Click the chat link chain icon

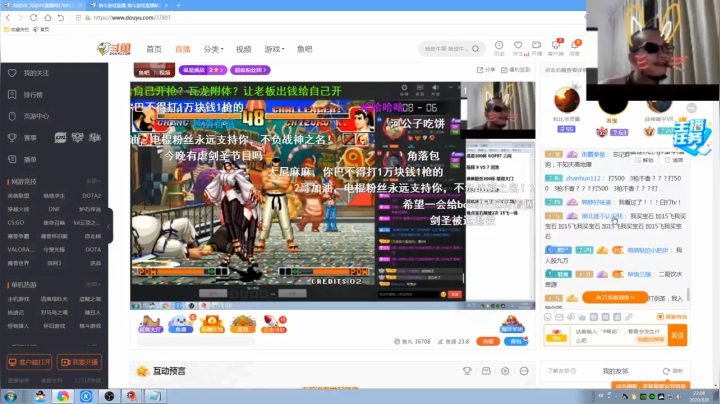629,317
